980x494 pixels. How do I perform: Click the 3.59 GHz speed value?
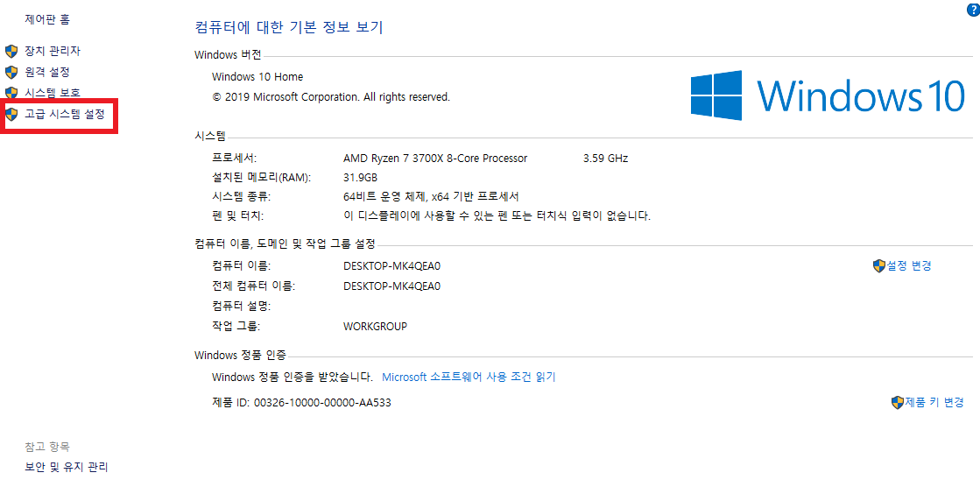coord(606,159)
